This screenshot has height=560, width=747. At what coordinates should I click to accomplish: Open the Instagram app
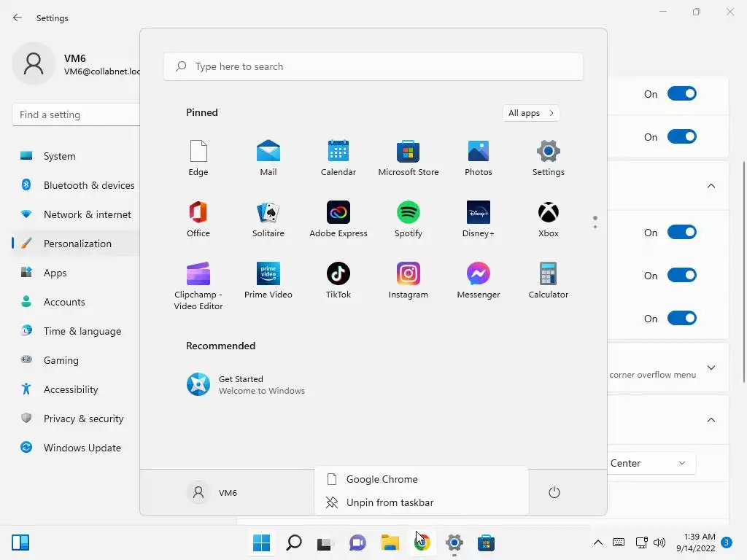tap(409, 281)
